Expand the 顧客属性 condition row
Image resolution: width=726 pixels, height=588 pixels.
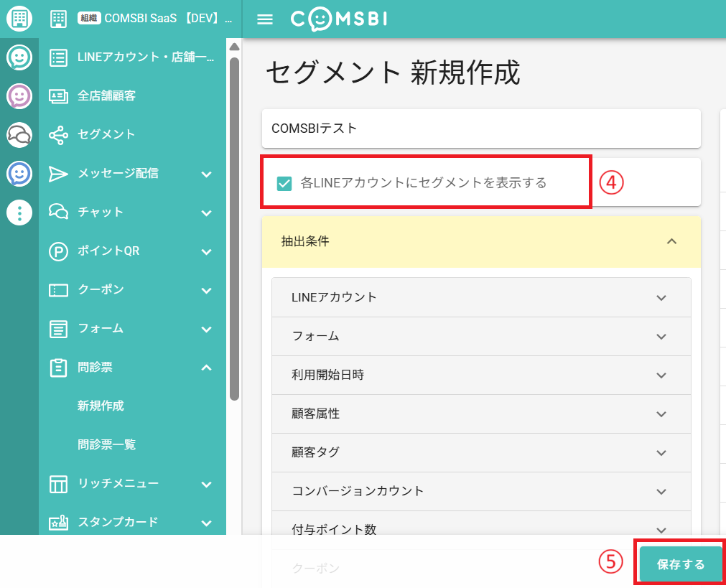[481, 414]
